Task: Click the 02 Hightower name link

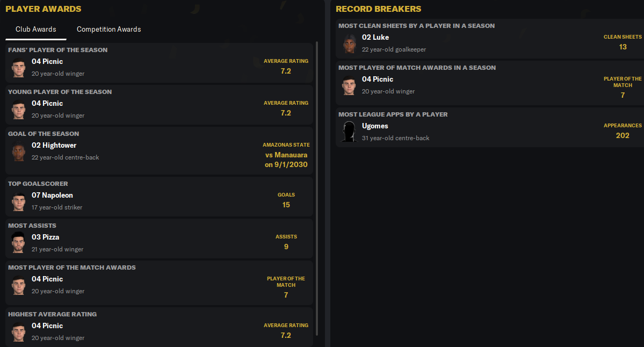Action: [x=54, y=146]
